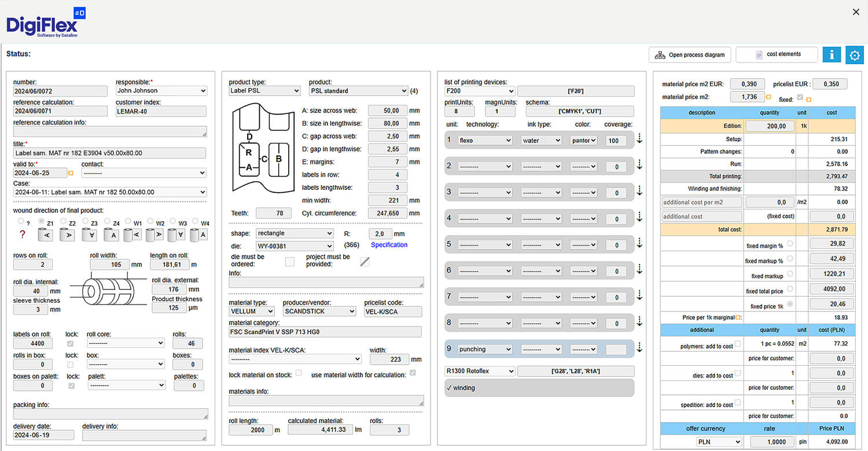Toggle the project must be provided checkbox
Image resolution: width=868 pixels, height=451 pixels.
click(x=365, y=262)
